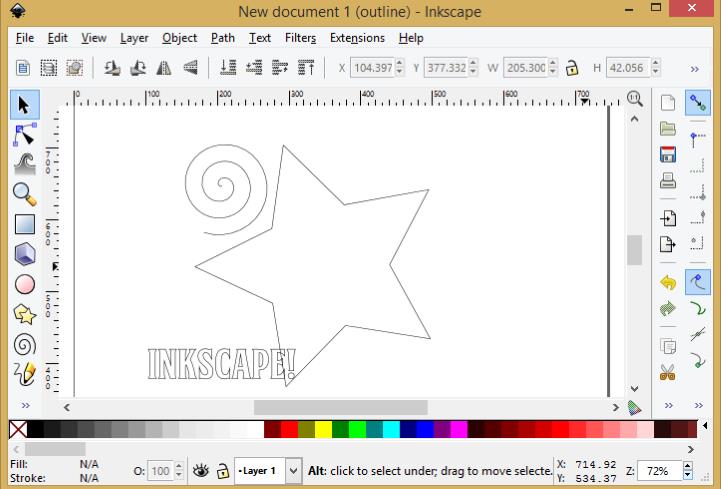This screenshot has height=489, width=721.
Task: Pick cyan color swatch in palette
Action: tap(391, 429)
